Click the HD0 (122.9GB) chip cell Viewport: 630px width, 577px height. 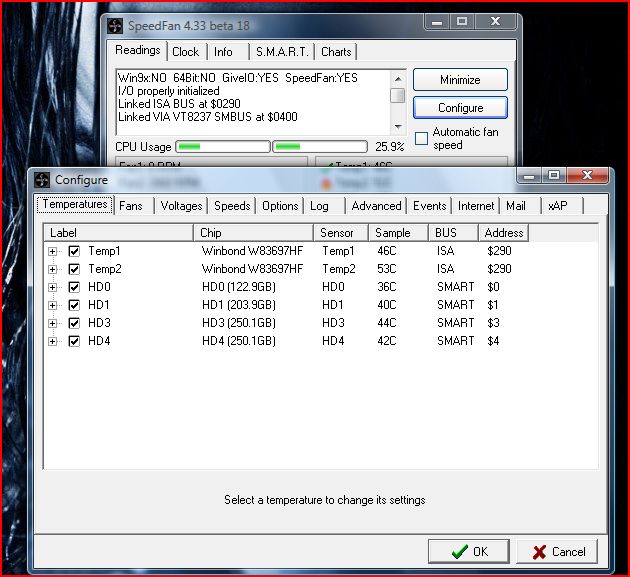pos(239,287)
